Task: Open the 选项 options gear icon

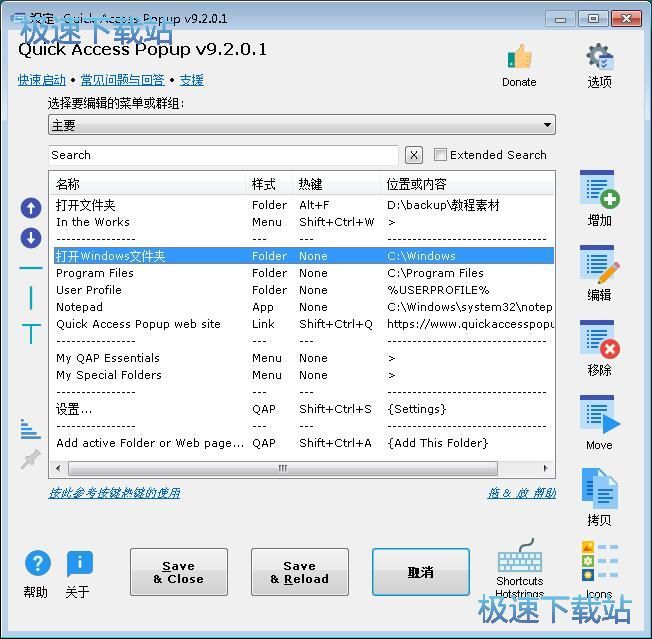Action: [599, 57]
